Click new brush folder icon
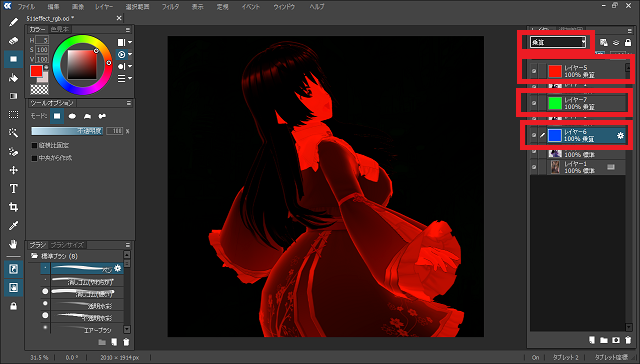This screenshot has width=640, height=364. coord(102,342)
